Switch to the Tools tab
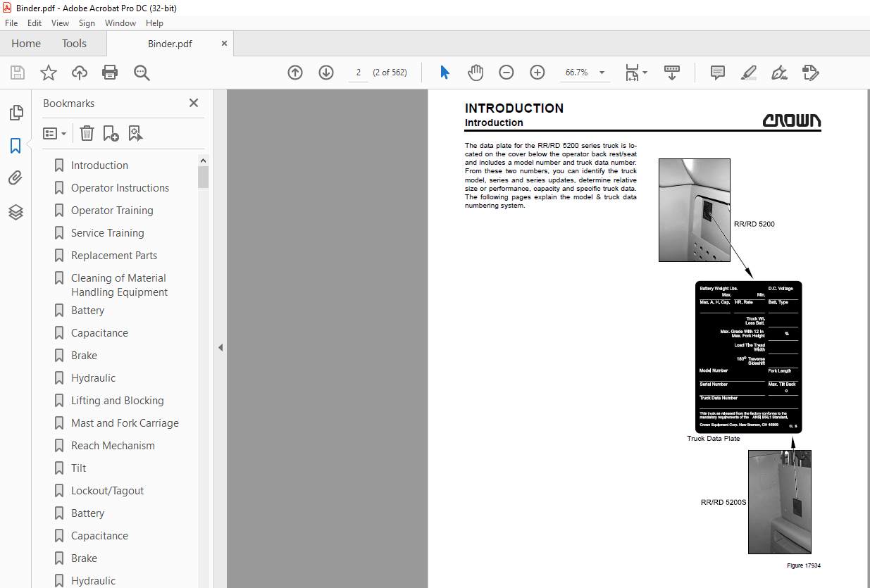 click(x=74, y=44)
